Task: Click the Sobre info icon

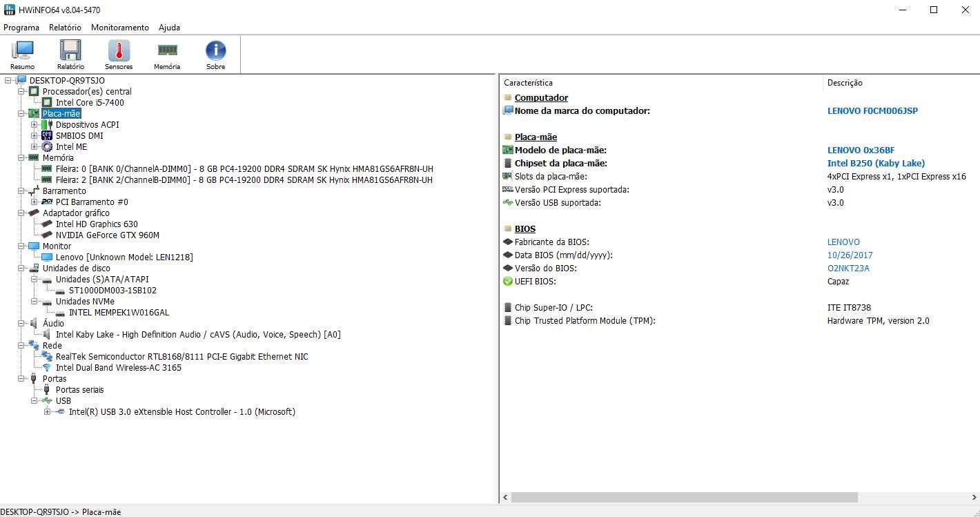Action: pos(215,50)
